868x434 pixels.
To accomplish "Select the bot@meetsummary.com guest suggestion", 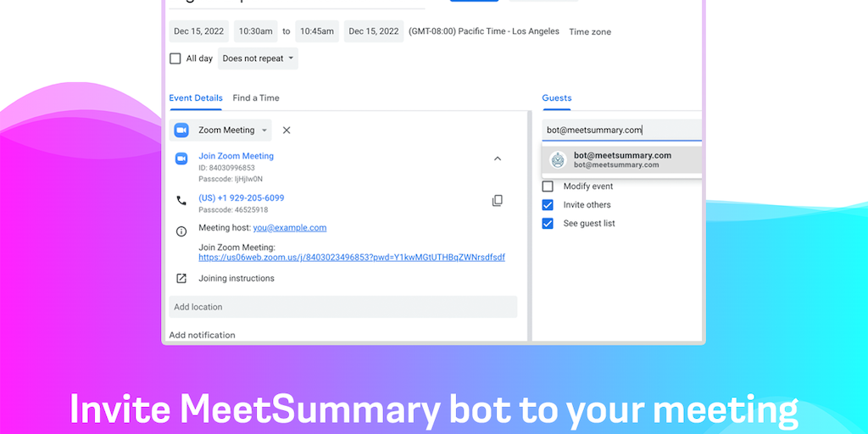I will coord(621,160).
